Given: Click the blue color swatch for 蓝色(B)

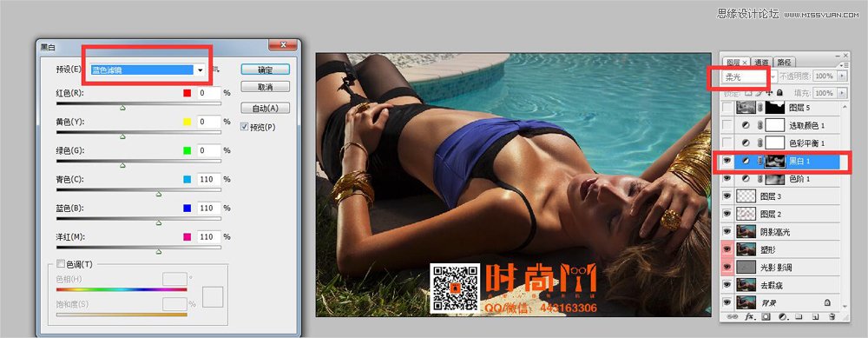Looking at the screenshot, I should (187, 208).
